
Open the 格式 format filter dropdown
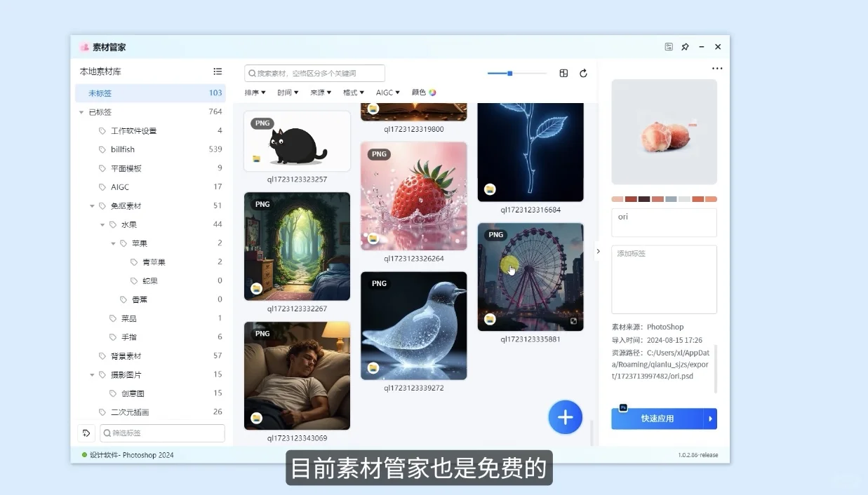point(354,92)
